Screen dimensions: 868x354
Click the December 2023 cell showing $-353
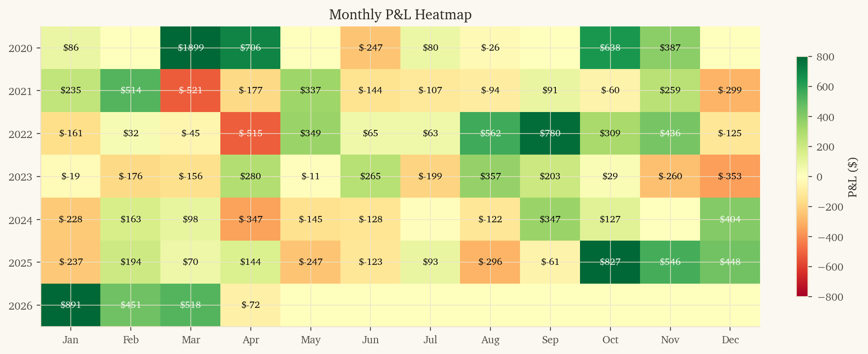click(730, 177)
